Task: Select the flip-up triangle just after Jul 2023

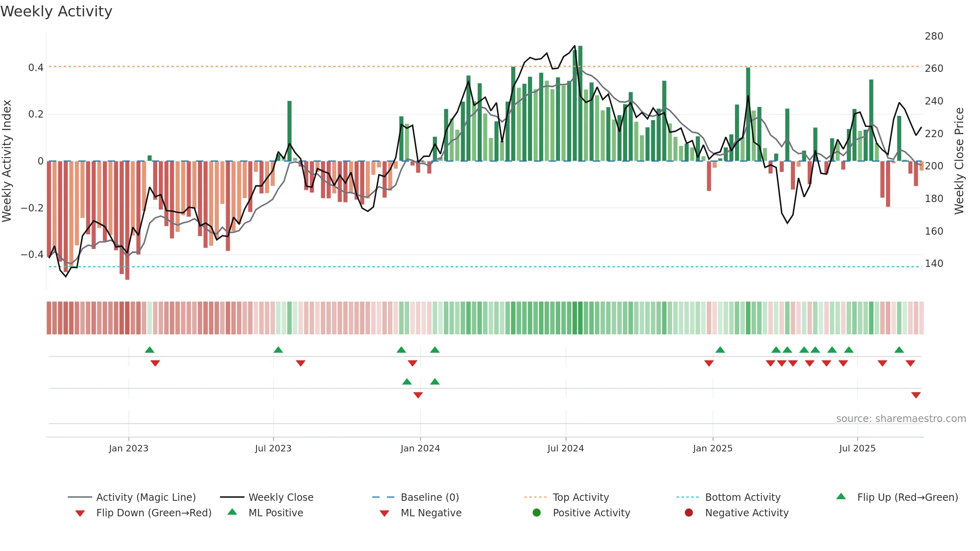Action: [278, 350]
